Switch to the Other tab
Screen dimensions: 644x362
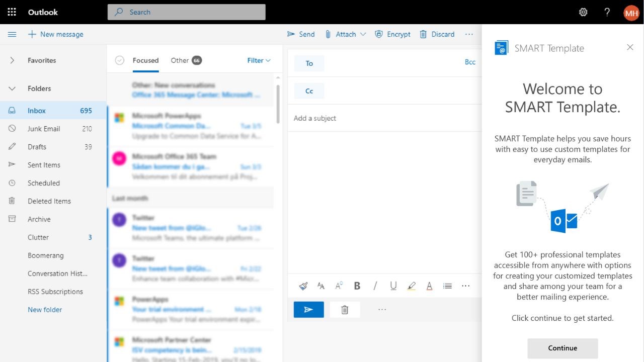pos(186,60)
